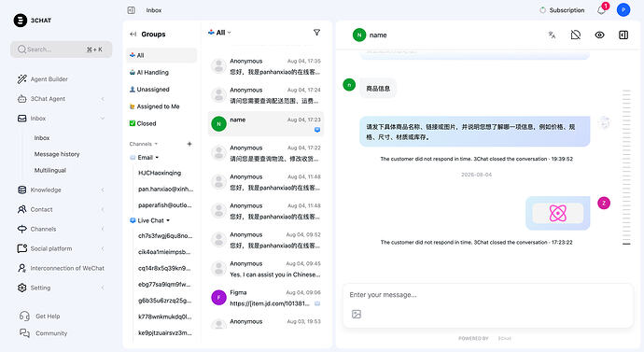644x352 pixels.
Task: Open the Inbox sub-item under Inbox
Action: pyautogui.click(x=42, y=138)
